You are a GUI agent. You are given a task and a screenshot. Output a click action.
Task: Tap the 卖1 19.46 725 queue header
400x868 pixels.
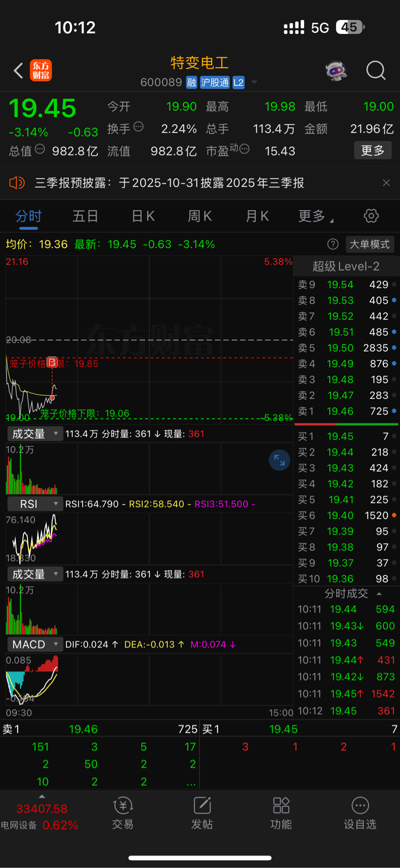(x=100, y=729)
